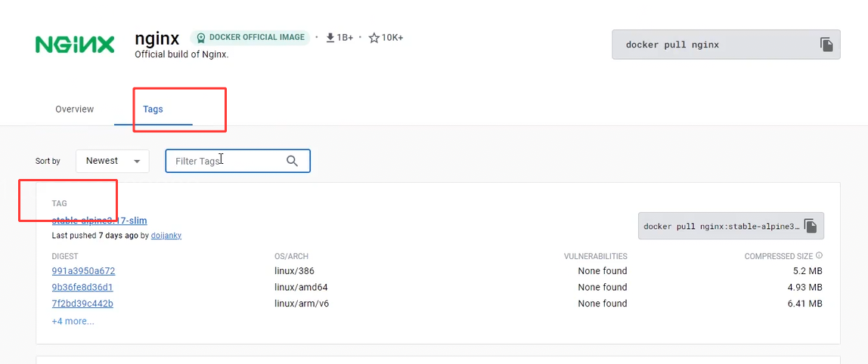Click None found for linux/arm/v6 row
This screenshot has height=364, width=868.
tap(603, 303)
